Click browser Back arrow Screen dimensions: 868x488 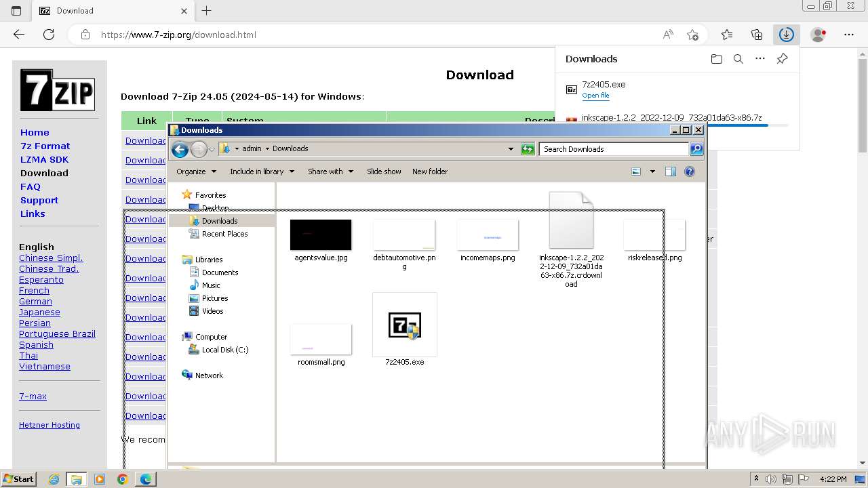click(19, 35)
